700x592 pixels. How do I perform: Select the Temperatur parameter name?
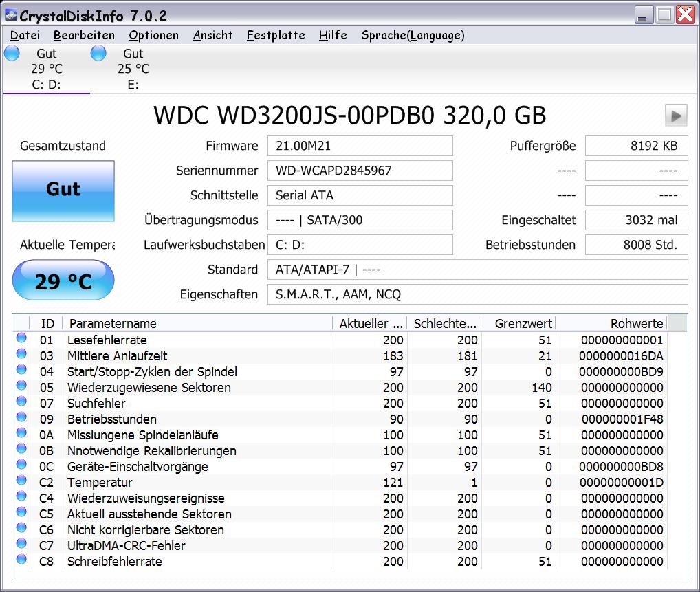100,483
